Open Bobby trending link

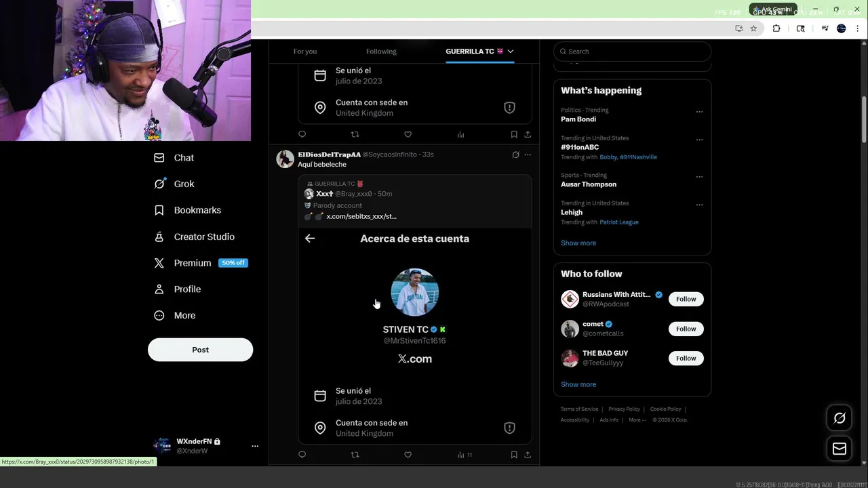tap(608, 157)
